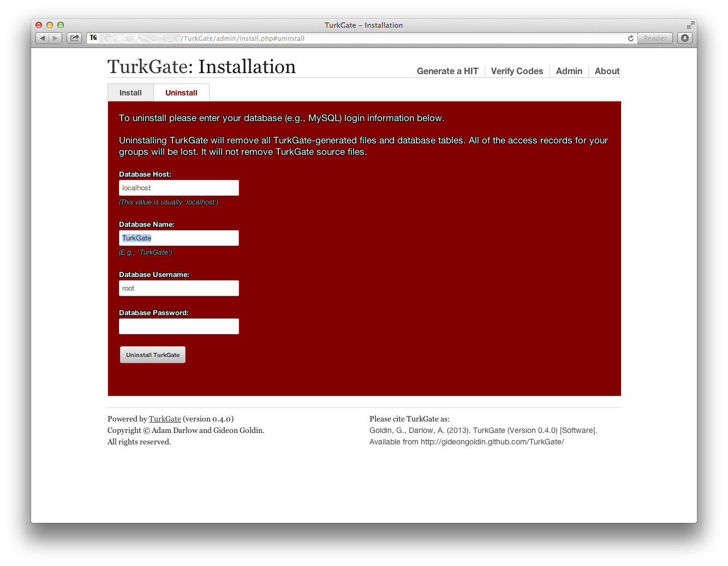728x566 pixels.
Task: Click the Database Name label
Action: point(147,225)
